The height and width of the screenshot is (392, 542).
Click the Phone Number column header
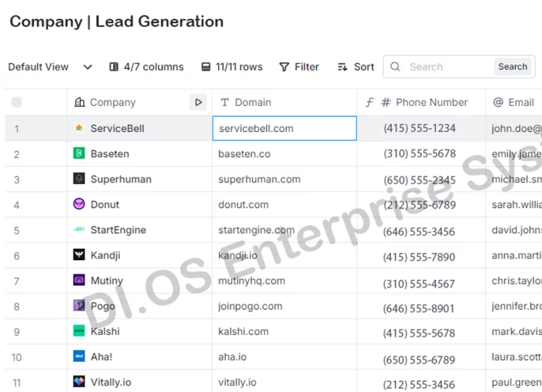pos(421,102)
